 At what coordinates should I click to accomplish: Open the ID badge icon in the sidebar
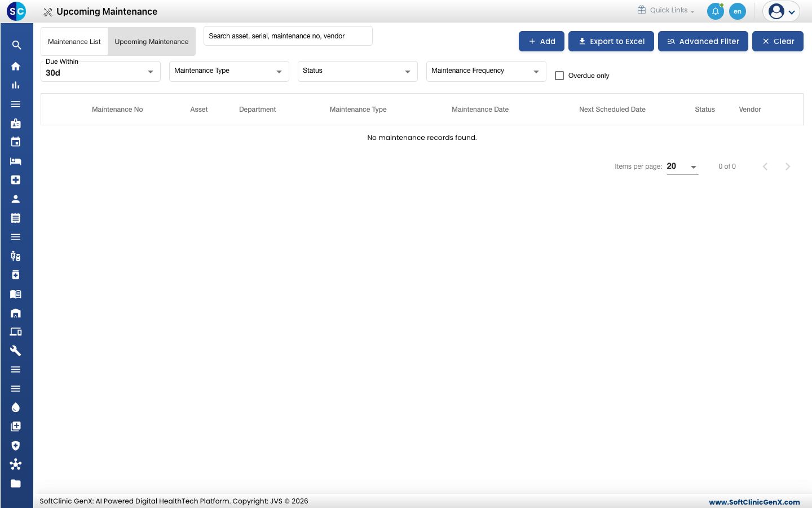click(x=16, y=123)
